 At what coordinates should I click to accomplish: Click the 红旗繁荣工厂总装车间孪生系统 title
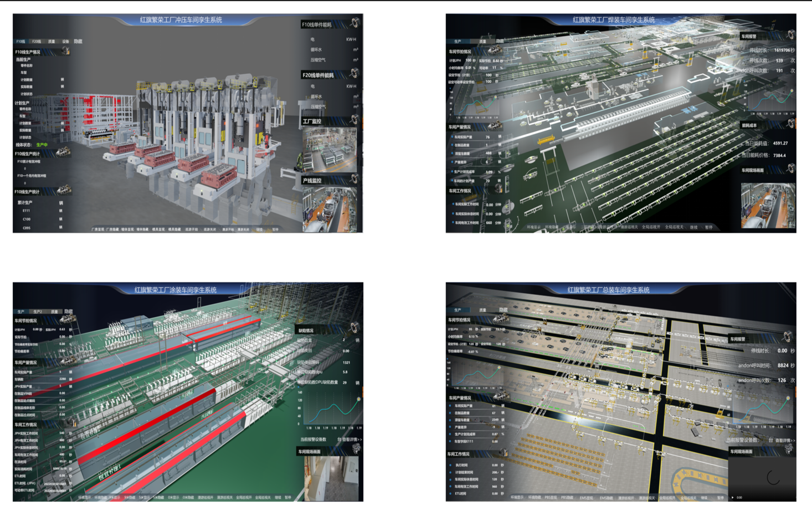tap(608, 289)
